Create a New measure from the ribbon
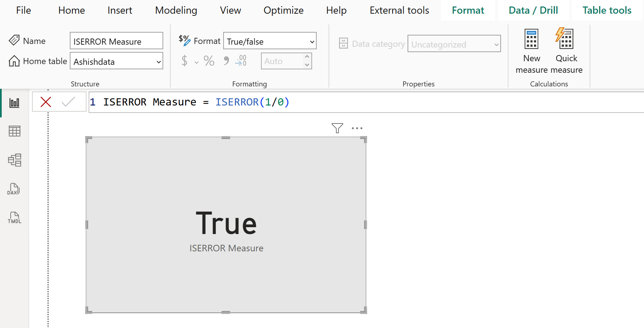The height and width of the screenshot is (328, 644). [x=531, y=50]
